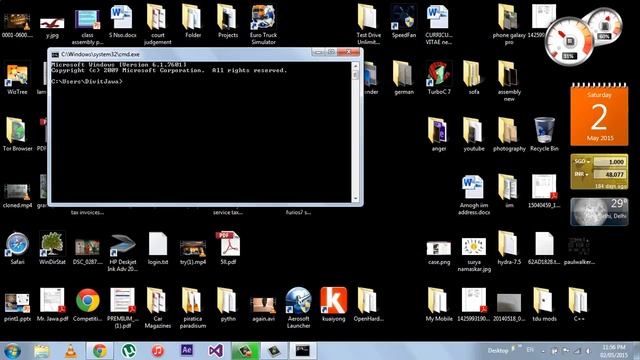Select the phone galaxy pro folder

point(509,24)
